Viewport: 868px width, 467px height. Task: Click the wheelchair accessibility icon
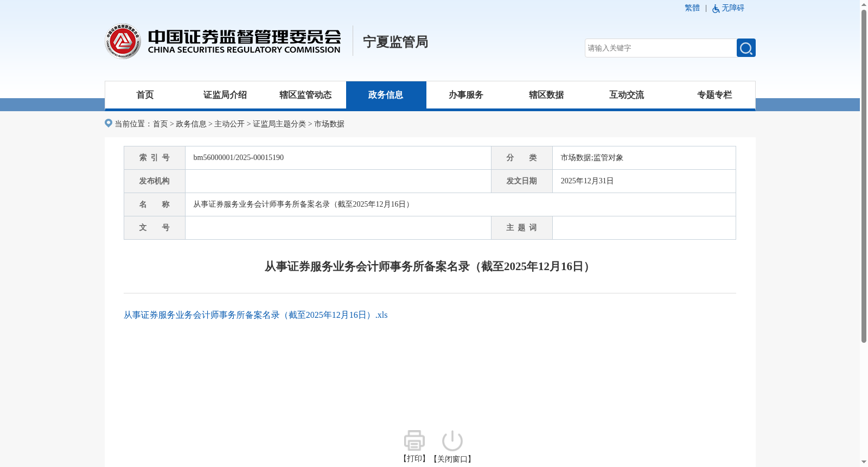(716, 9)
